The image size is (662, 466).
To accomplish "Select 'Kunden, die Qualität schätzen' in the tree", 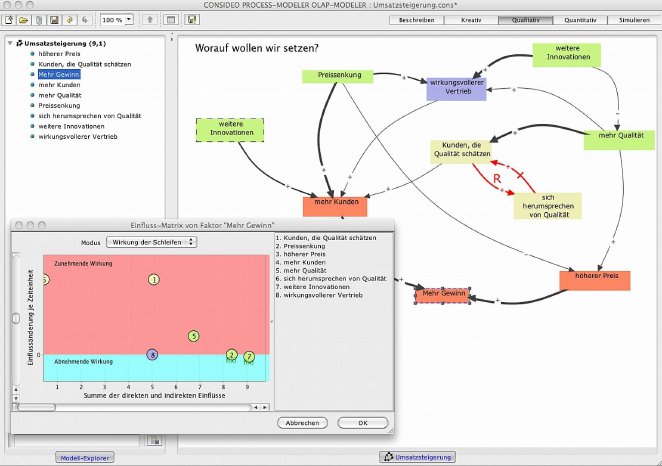I will [x=84, y=64].
